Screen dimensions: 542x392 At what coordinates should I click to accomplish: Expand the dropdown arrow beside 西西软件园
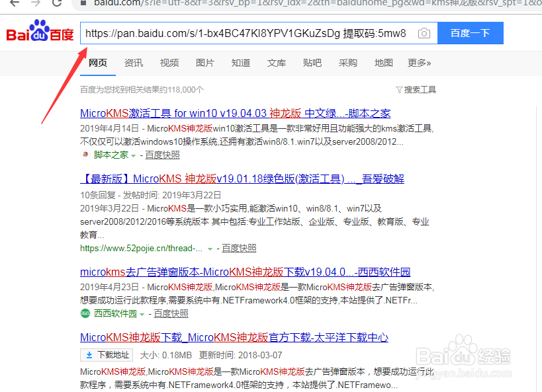click(x=142, y=314)
